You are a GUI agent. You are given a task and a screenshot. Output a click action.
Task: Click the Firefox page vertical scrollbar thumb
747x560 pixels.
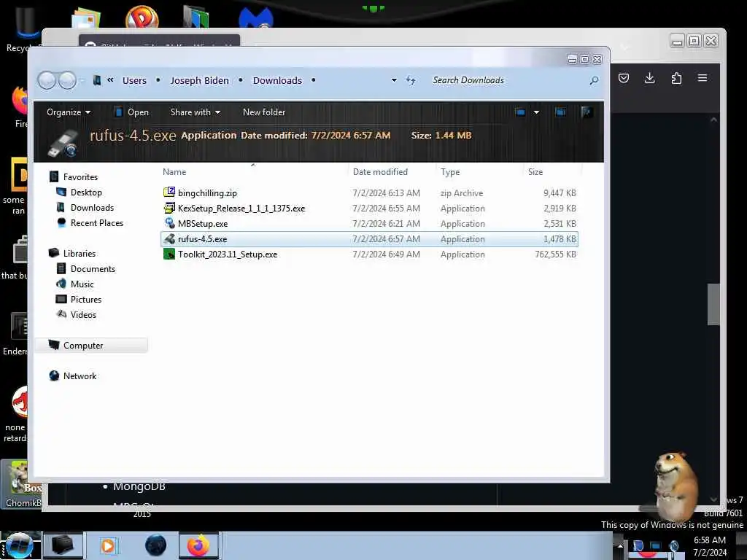tap(713, 304)
